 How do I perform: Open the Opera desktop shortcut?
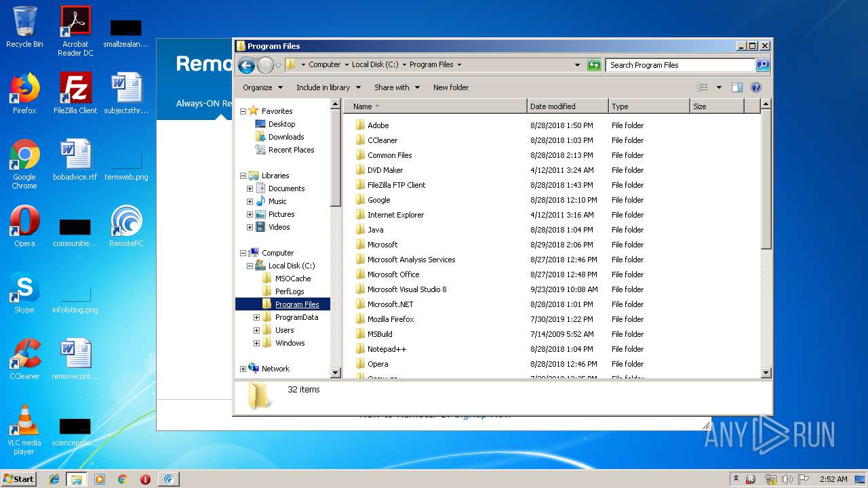tap(24, 226)
